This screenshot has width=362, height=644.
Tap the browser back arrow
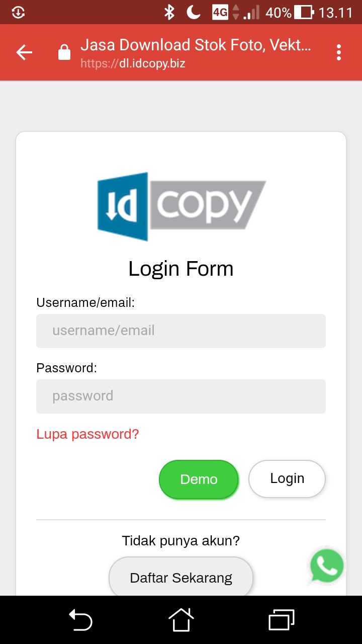coord(24,52)
